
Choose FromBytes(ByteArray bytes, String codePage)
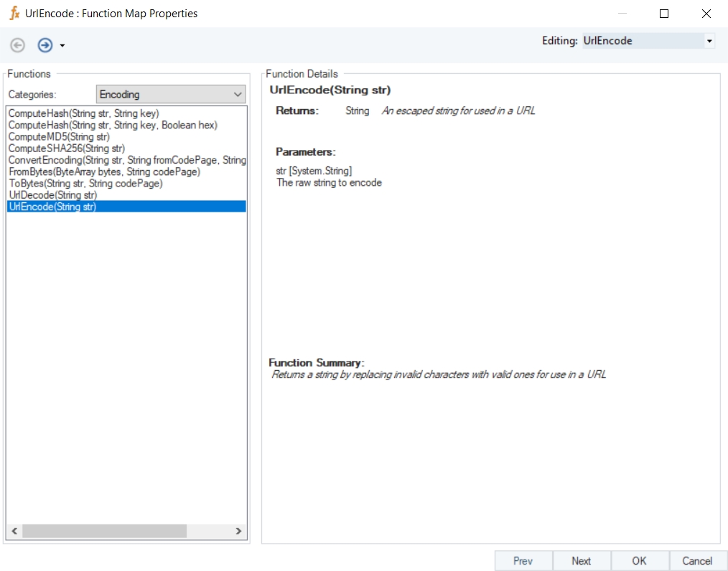(x=104, y=171)
